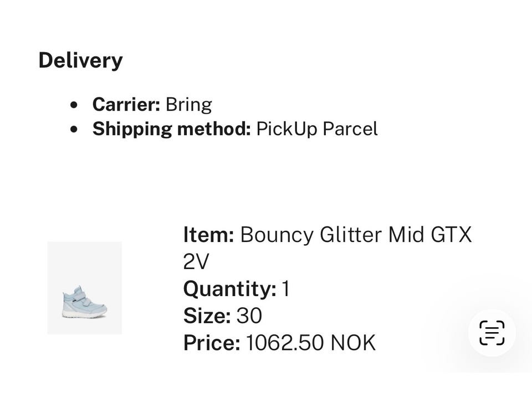Click the bullet before Shipping method
532x393 pixels.
click(x=75, y=130)
